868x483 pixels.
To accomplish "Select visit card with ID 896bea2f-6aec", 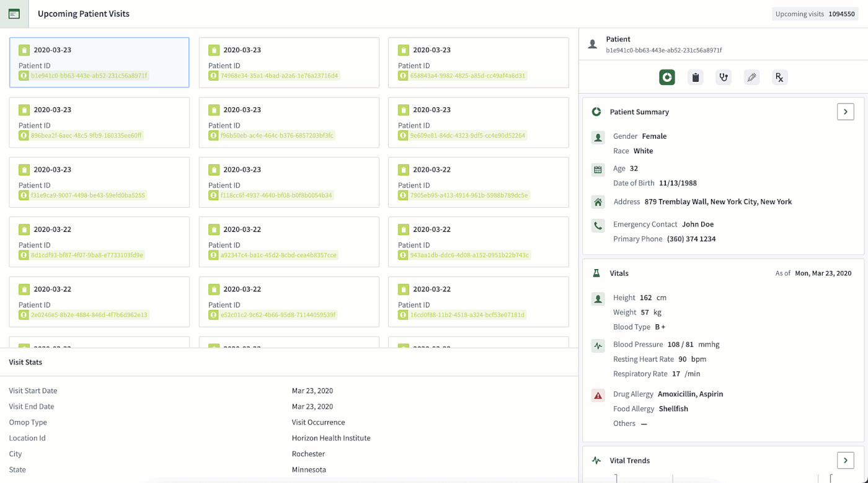I will tap(99, 122).
